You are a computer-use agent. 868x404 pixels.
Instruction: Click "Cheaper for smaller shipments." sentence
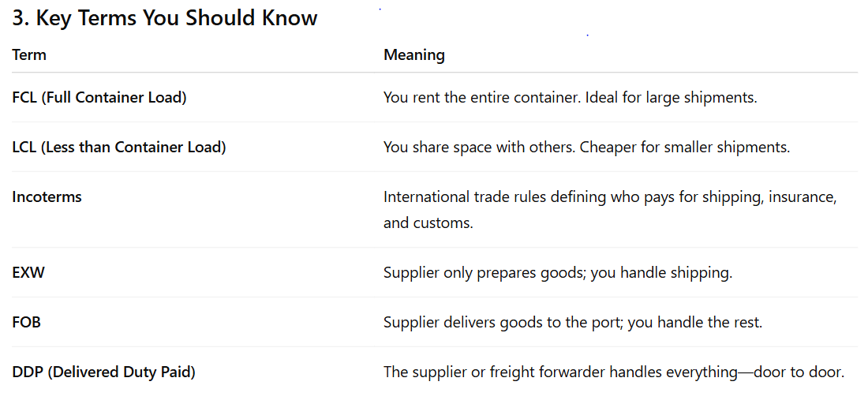tap(684, 147)
